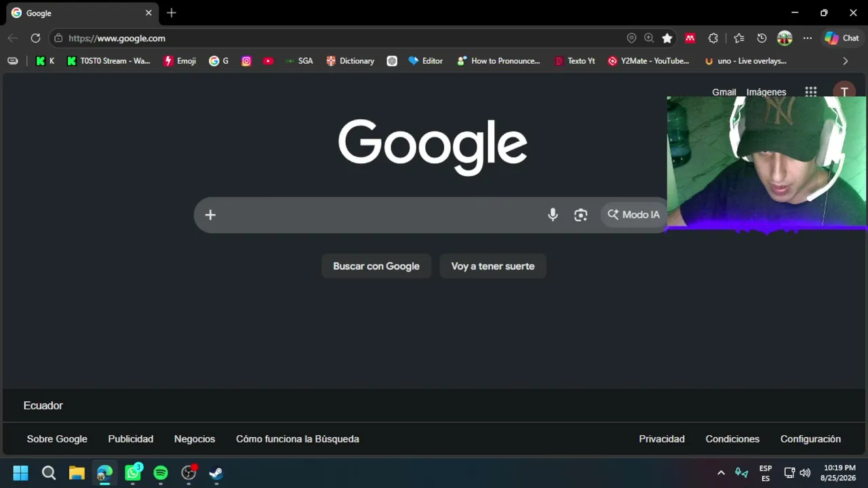This screenshot has height=488, width=868.
Task: Open Windows taskbar search
Action: point(49,473)
